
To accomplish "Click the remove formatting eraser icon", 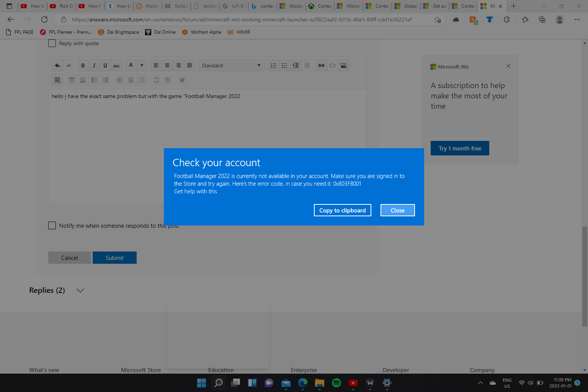I will tap(182, 80).
